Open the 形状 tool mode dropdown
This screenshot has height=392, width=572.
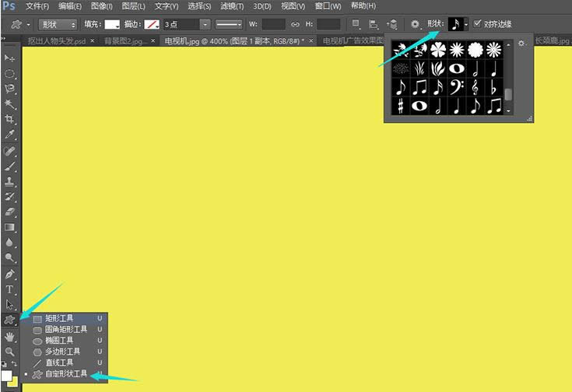pyautogui.click(x=58, y=25)
